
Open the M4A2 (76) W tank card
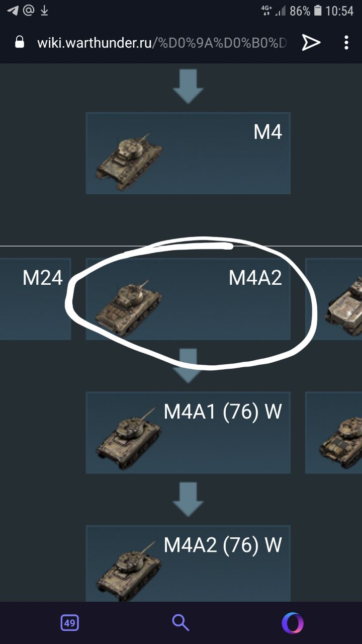188,563
